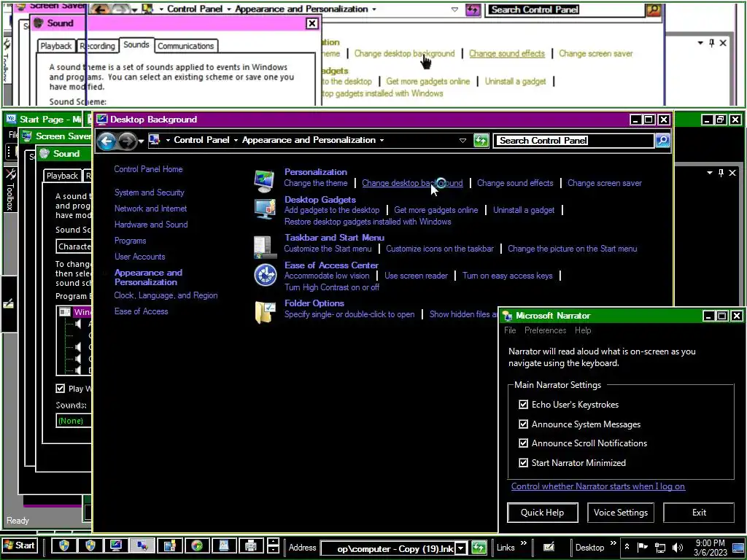Click the green refresh button beside the dark address bar
The image size is (747, 560).
[481, 141]
